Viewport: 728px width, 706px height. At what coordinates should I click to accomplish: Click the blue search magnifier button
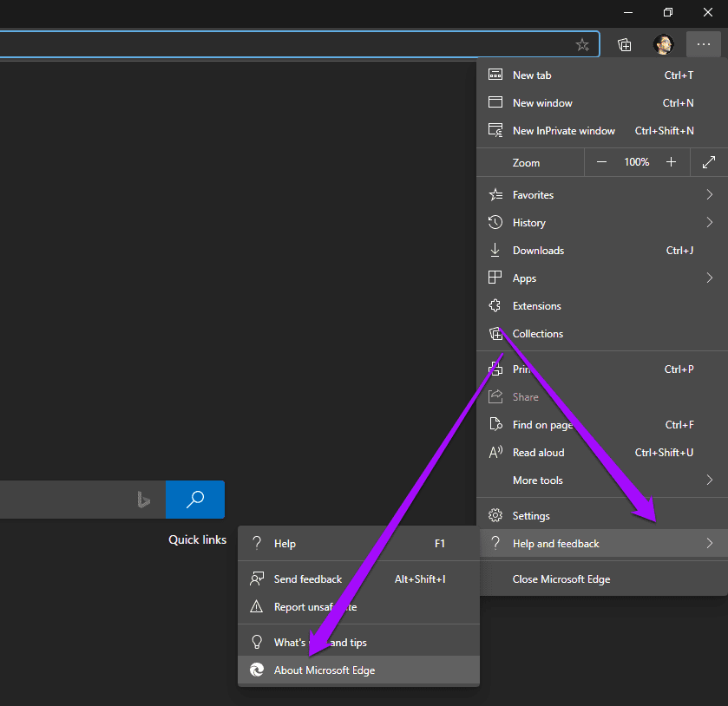[195, 500]
